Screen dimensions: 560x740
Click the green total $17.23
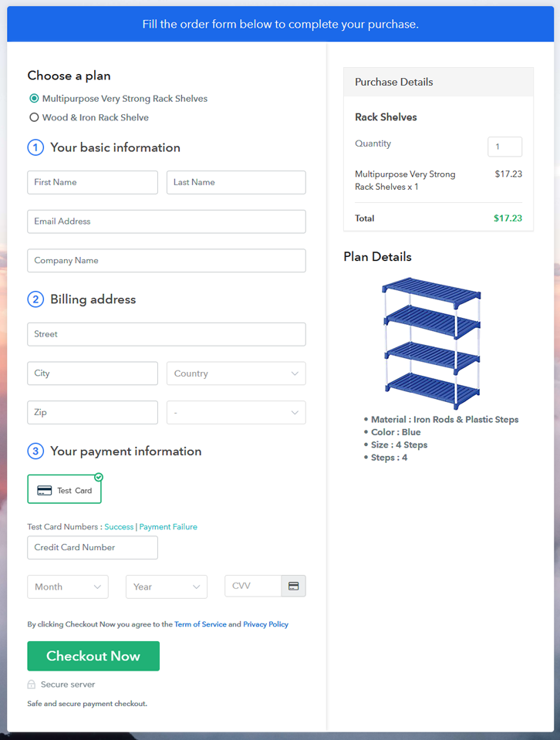(x=508, y=218)
